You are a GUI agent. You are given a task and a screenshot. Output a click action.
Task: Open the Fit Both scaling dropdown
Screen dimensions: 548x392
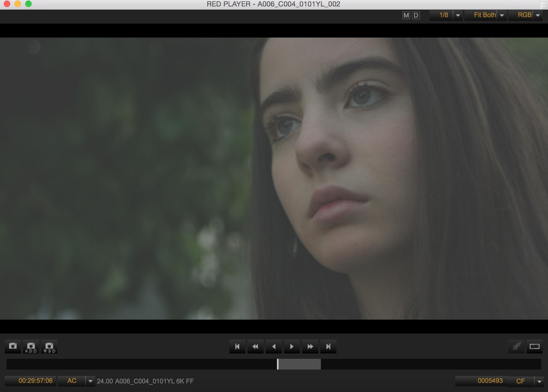502,15
